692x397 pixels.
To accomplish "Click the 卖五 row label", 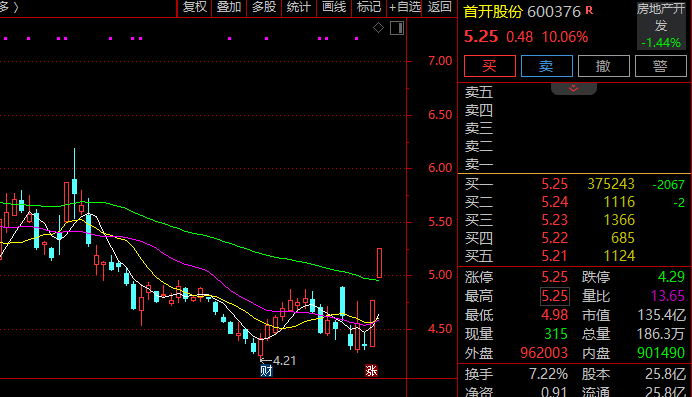I will pyautogui.click(x=479, y=92).
